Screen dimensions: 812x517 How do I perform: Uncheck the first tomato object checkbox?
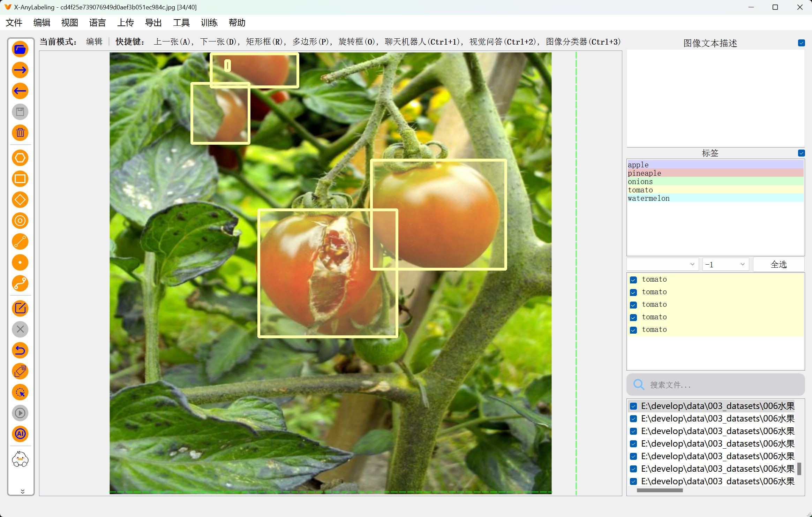point(633,280)
